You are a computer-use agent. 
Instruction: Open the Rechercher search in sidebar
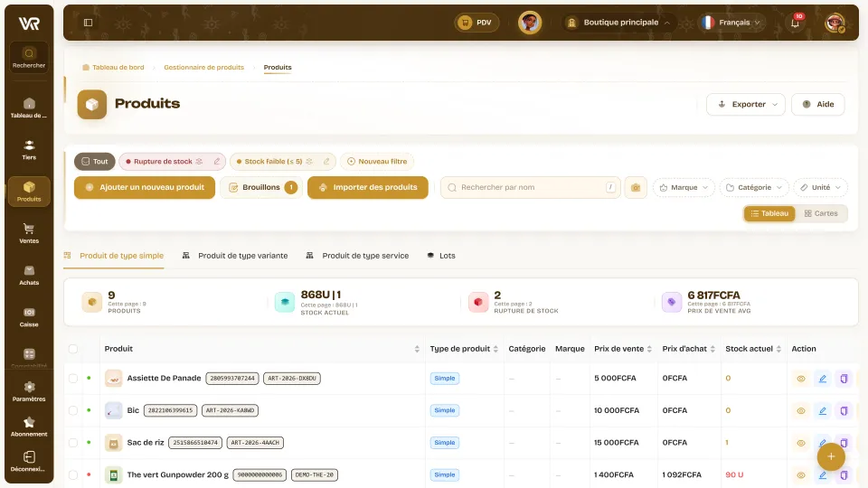[29, 58]
